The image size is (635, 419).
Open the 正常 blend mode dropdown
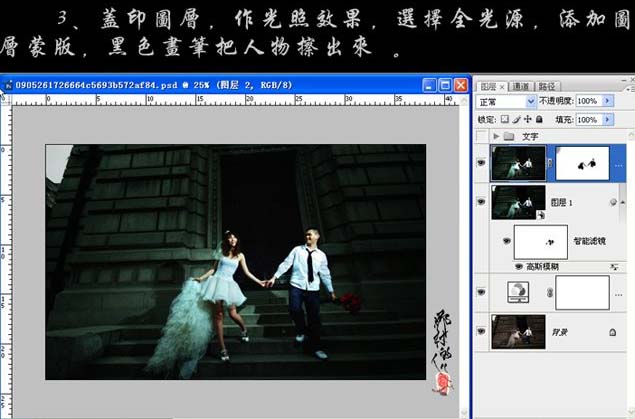click(506, 102)
